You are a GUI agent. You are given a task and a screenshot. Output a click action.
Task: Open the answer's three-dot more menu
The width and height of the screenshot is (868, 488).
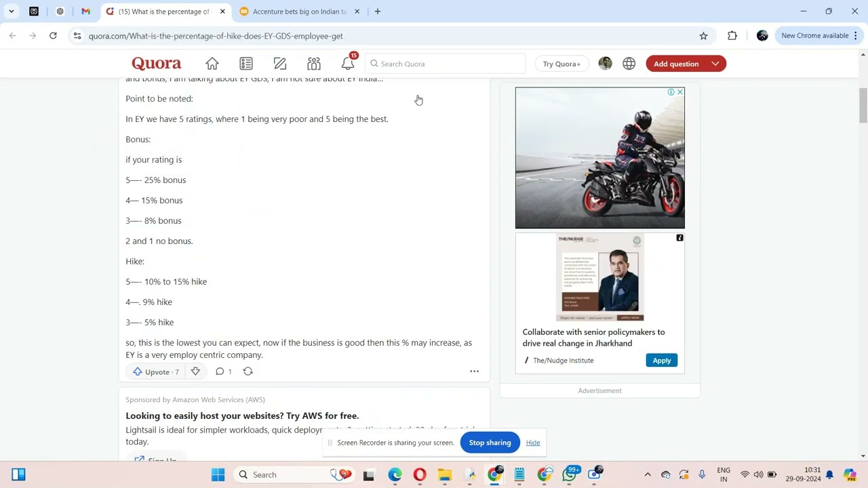[475, 371]
